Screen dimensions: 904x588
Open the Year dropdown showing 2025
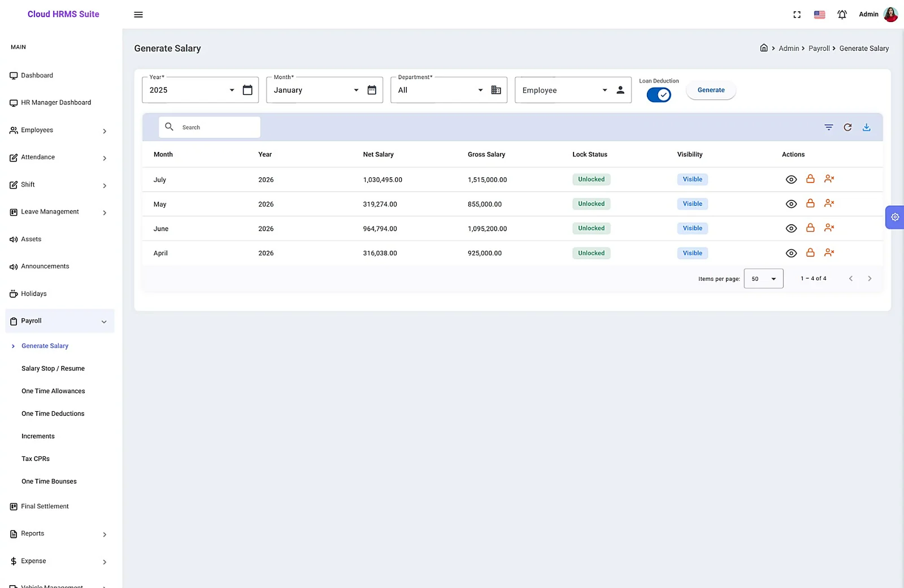click(x=200, y=90)
